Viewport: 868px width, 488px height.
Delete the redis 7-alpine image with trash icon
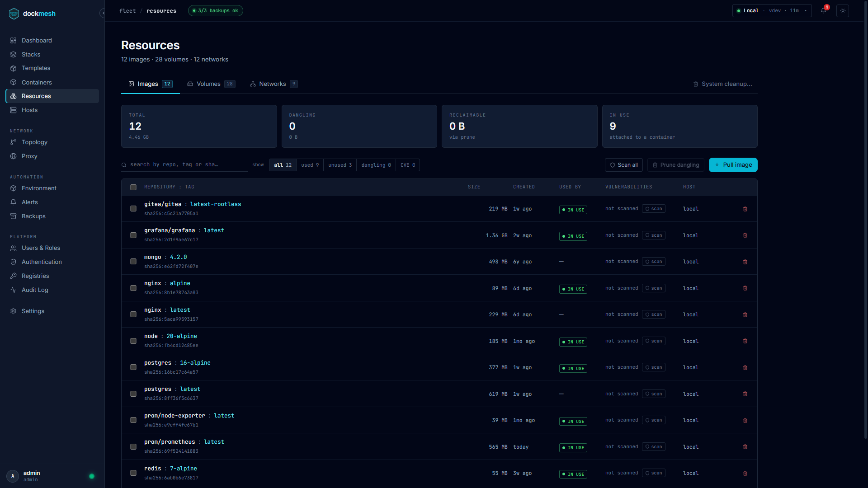point(745,473)
